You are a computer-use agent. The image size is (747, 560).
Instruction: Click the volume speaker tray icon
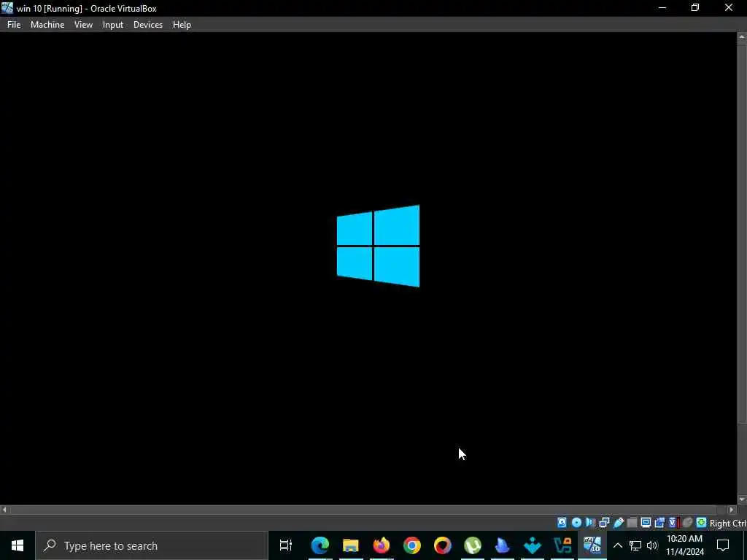[652, 545]
